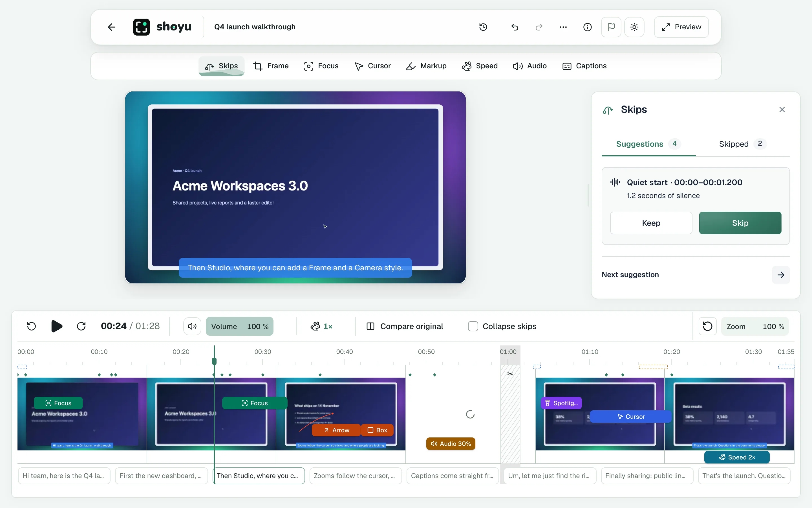Open the Captions tool
This screenshot has width=812, height=508.
point(584,66)
